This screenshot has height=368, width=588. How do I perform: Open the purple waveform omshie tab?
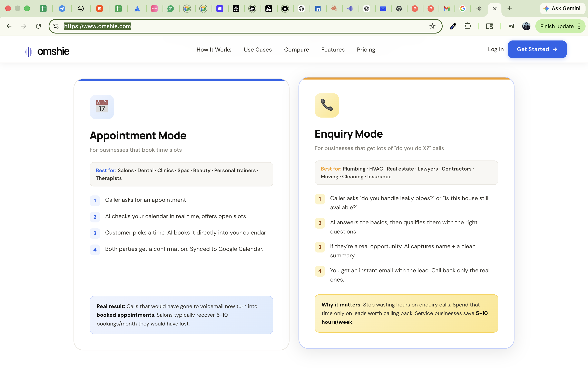350,9
